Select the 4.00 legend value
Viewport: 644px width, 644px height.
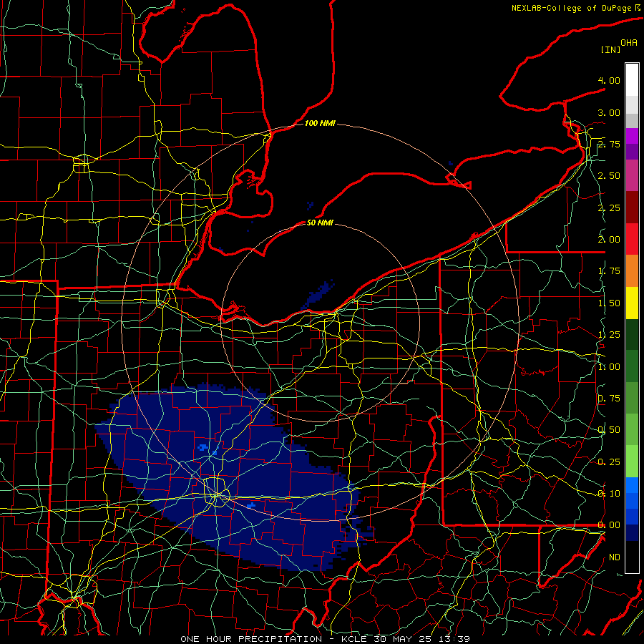click(609, 80)
